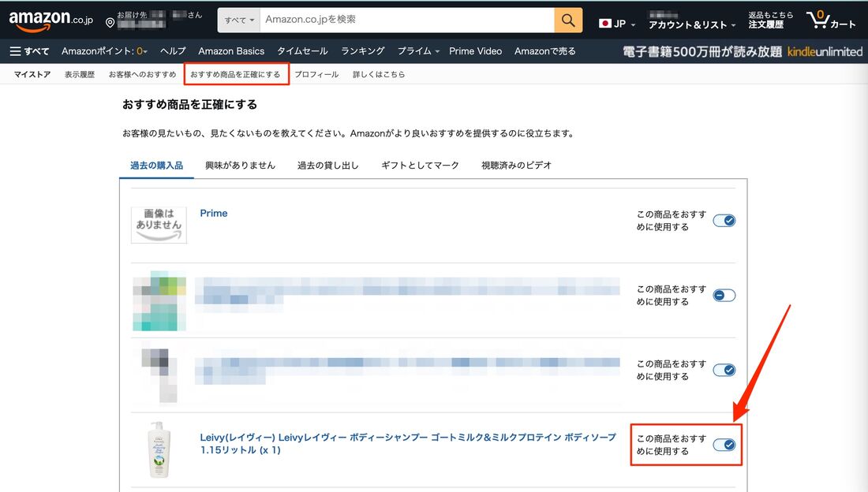This screenshot has height=492, width=868.
Task: Open the すべて search category dropdown
Action: [x=239, y=20]
